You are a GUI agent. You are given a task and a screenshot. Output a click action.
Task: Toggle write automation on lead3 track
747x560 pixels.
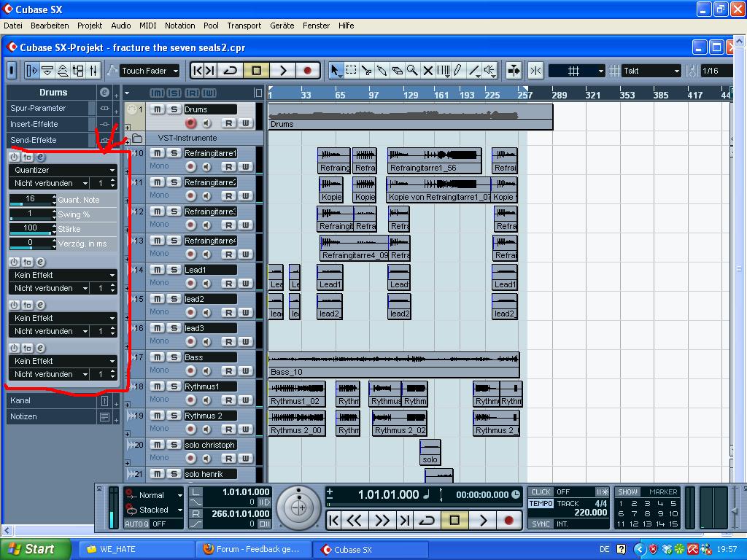(x=245, y=341)
